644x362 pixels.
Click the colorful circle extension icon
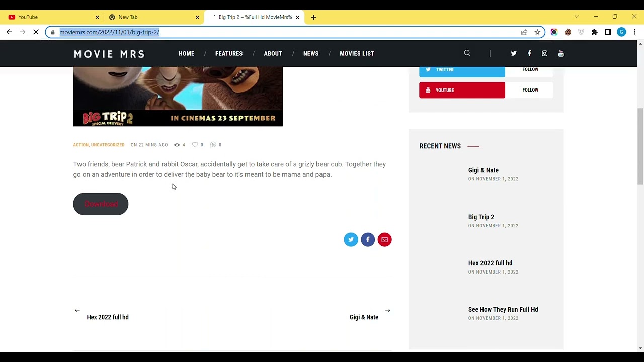click(554, 32)
